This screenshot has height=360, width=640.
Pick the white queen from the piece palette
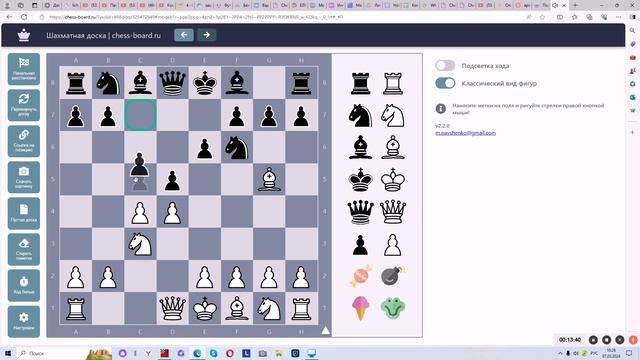click(393, 212)
